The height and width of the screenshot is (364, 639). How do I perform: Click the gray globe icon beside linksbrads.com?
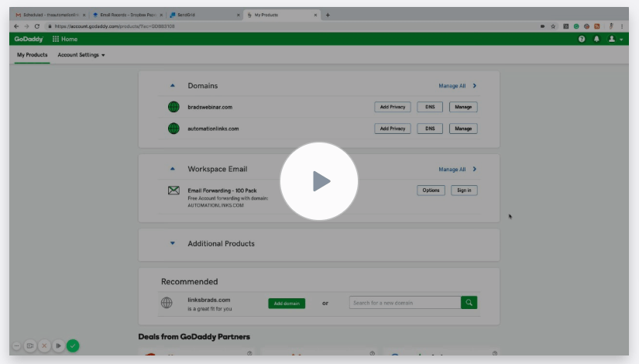[167, 303]
